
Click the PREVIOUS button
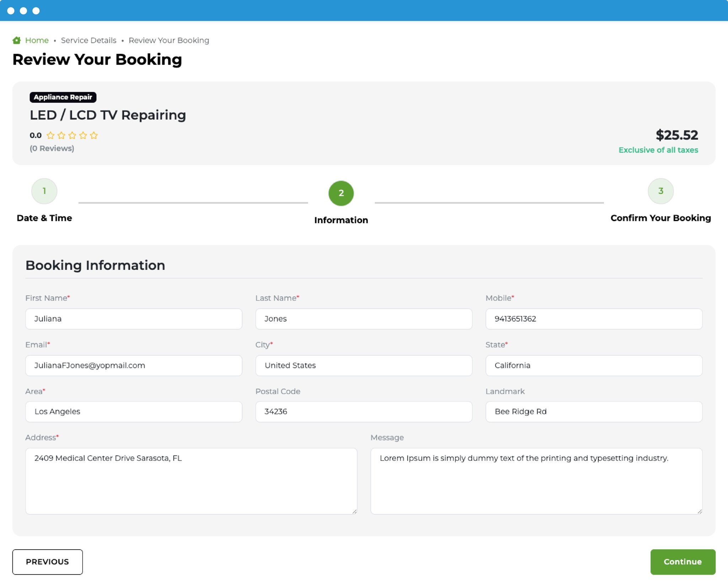coord(47,562)
